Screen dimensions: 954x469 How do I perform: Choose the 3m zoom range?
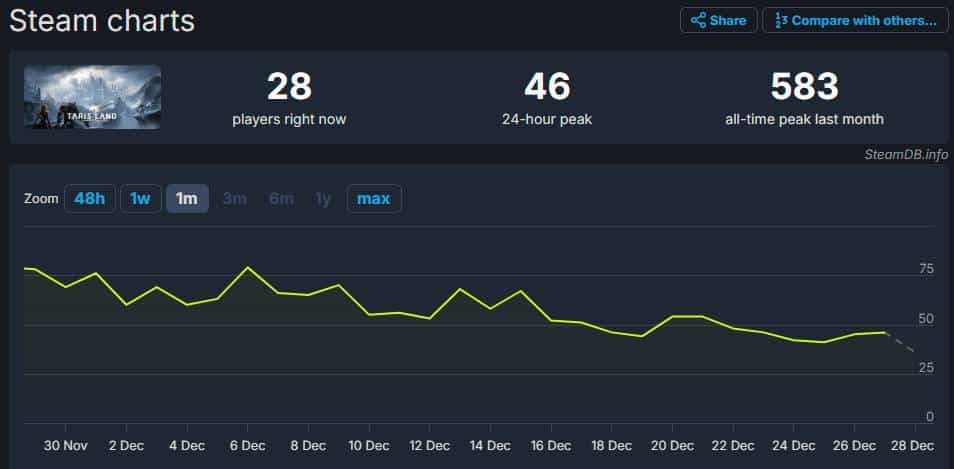point(235,199)
